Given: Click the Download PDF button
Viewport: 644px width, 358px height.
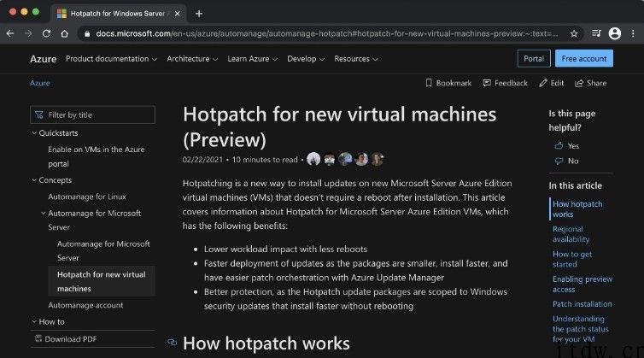Looking at the screenshot, I should tap(66, 339).
